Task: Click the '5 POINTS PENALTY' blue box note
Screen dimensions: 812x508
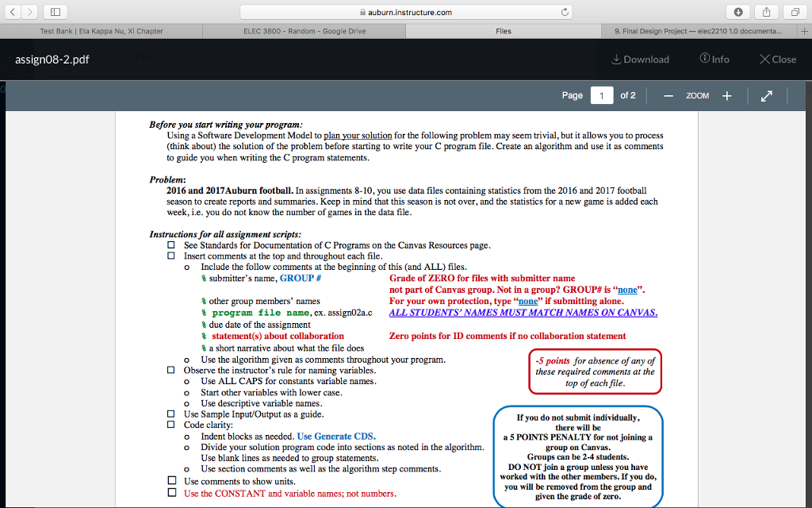Action: click(578, 456)
